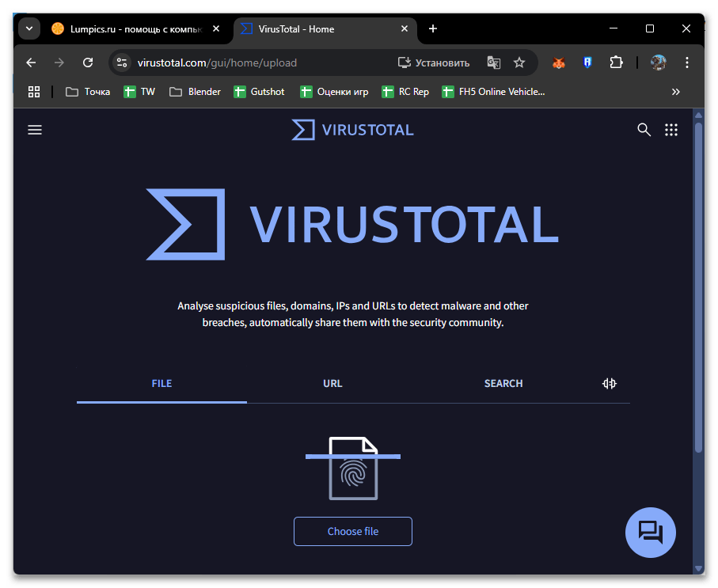
Task: Close the Lumpics.ru tab
Action: (216, 28)
